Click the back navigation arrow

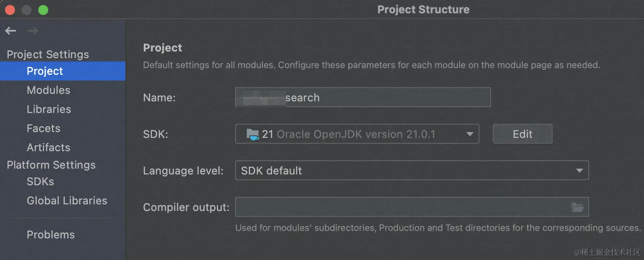point(10,30)
